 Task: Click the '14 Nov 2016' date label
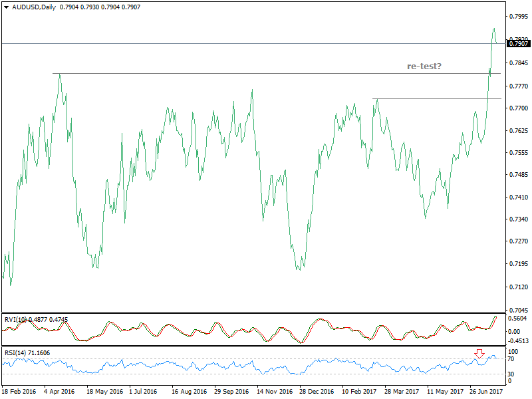click(273, 392)
